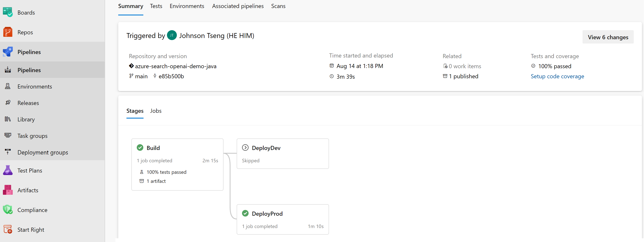The width and height of the screenshot is (644, 242).
Task: Open the Scans tab
Action: (278, 6)
